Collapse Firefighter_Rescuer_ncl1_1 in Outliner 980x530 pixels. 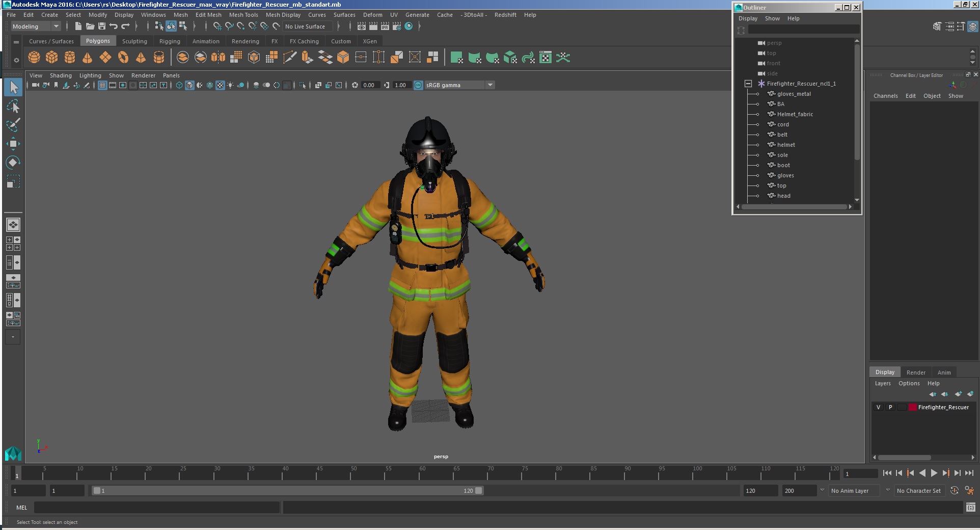(x=748, y=84)
